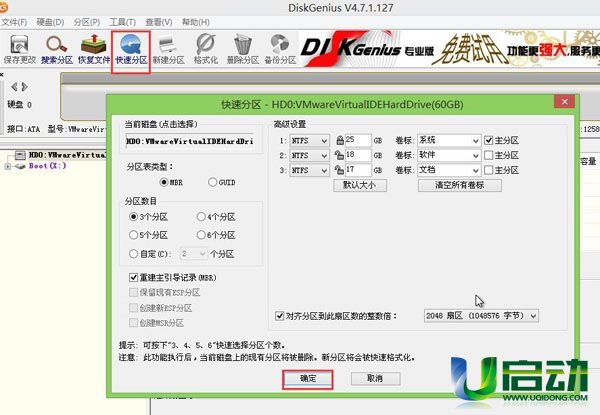This screenshot has height=415, width=600.
Task: Click current disk selector HD0:VMwareVirtualIDEHardDri
Action: pyautogui.click(x=190, y=141)
